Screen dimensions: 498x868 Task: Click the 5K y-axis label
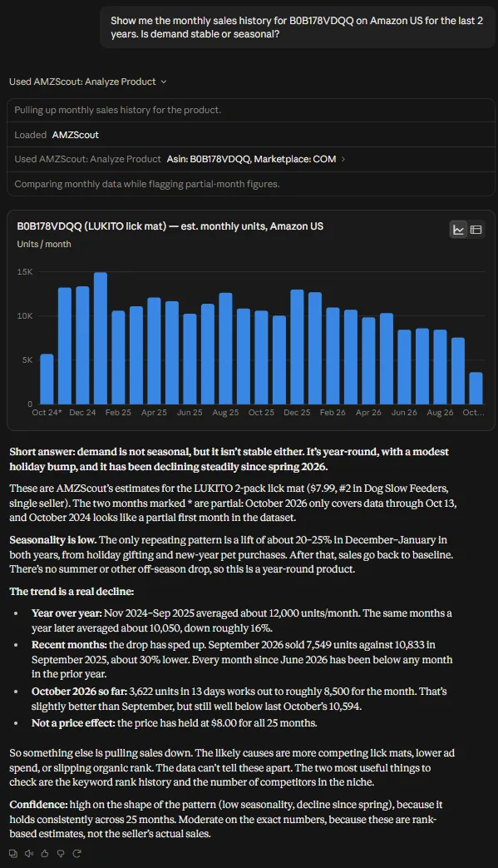click(27, 360)
